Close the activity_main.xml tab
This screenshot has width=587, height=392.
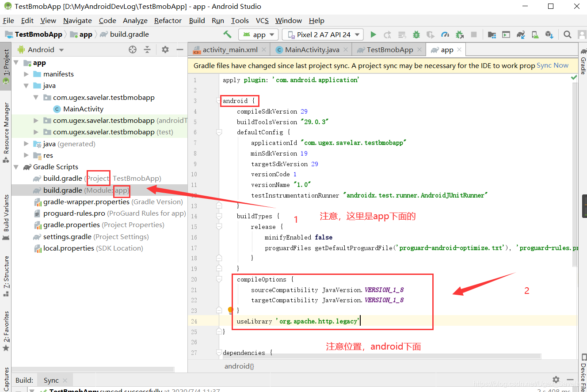click(264, 49)
